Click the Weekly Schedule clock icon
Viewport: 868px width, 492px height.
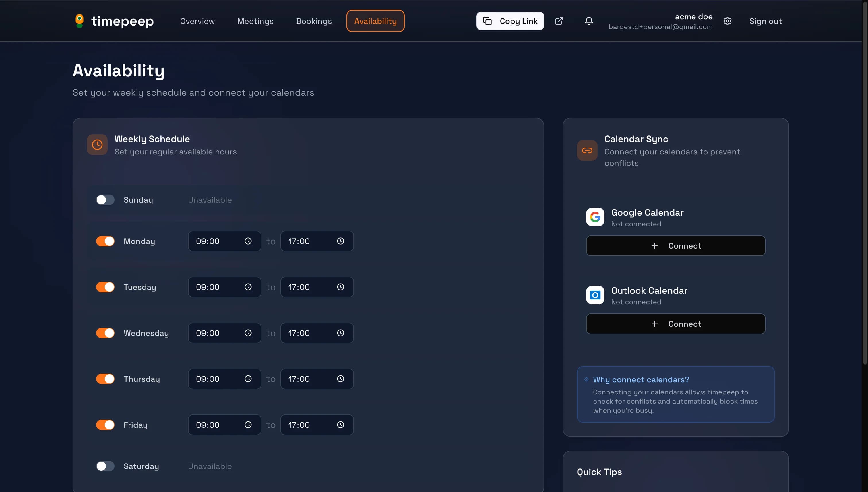(x=97, y=145)
